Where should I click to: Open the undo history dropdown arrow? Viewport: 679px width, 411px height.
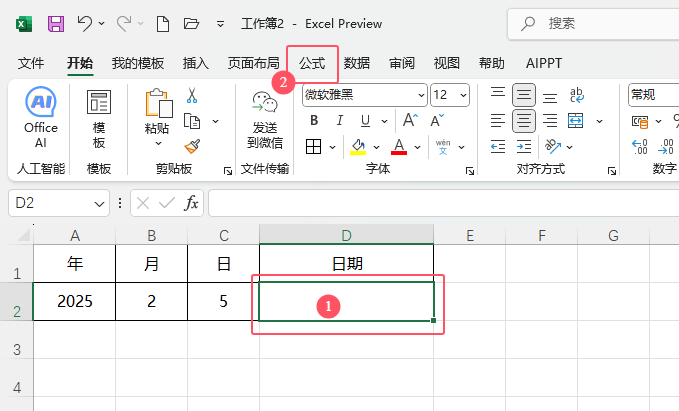click(102, 23)
